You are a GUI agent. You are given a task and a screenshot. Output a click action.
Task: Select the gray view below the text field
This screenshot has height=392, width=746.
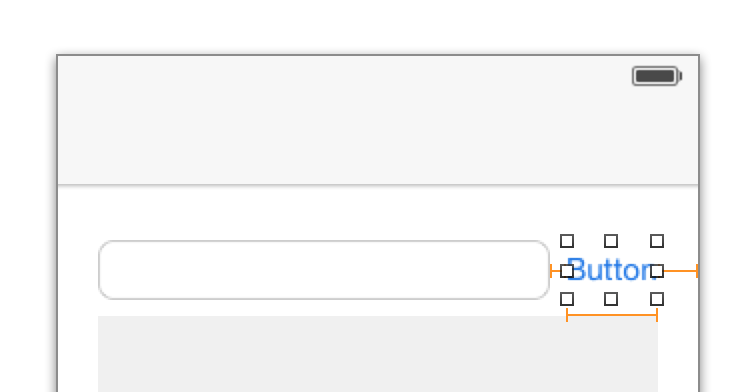(x=378, y=354)
